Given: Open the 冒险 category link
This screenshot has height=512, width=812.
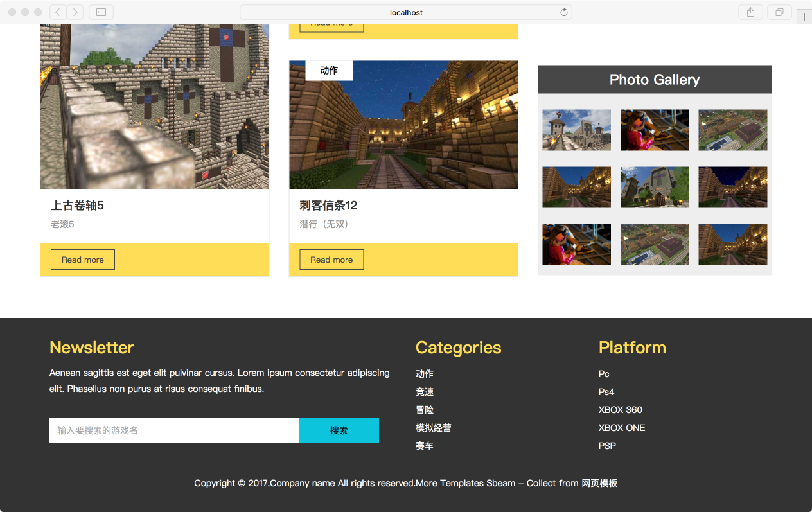Looking at the screenshot, I should tap(425, 410).
